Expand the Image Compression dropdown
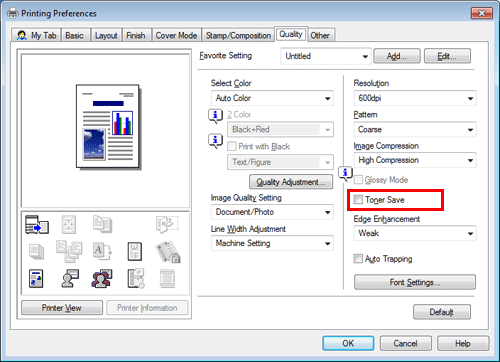The height and width of the screenshot is (362, 500). click(x=415, y=160)
